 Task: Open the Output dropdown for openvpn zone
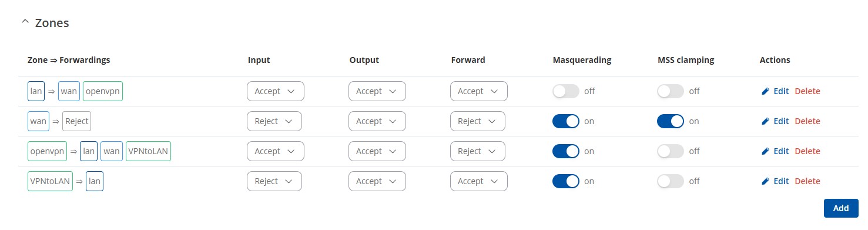[x=377, y=151]
